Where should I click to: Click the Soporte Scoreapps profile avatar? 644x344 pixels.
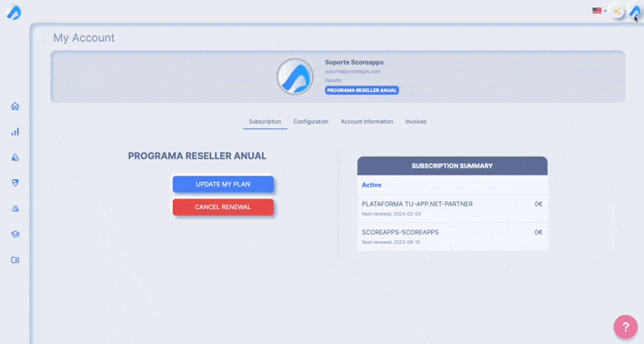coord(295,76)
